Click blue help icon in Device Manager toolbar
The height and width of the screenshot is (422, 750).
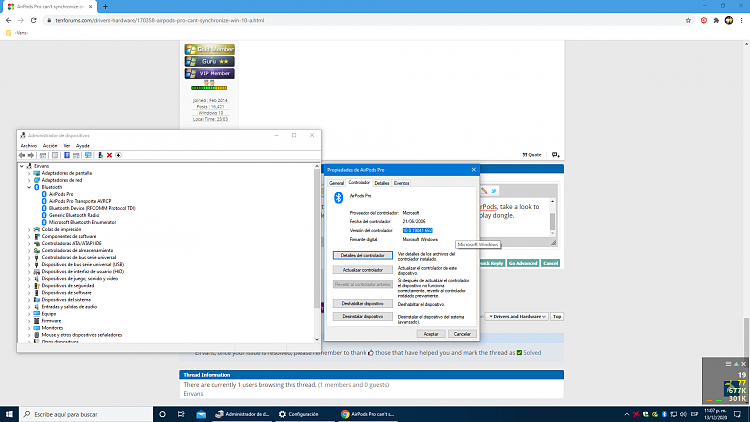[x=67, y=155]
